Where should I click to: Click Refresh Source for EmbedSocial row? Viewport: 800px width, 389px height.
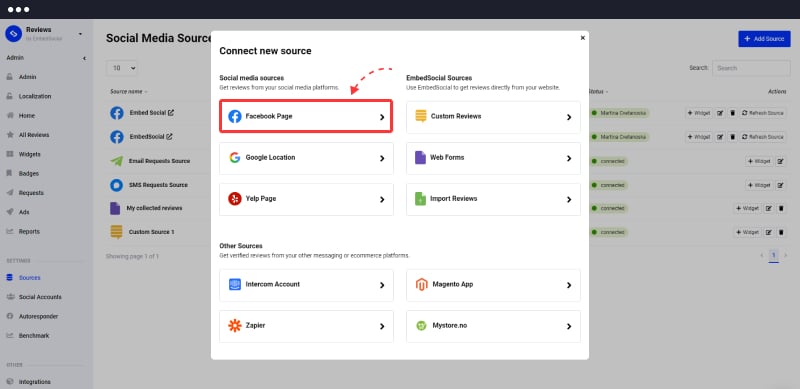point(764,137)
